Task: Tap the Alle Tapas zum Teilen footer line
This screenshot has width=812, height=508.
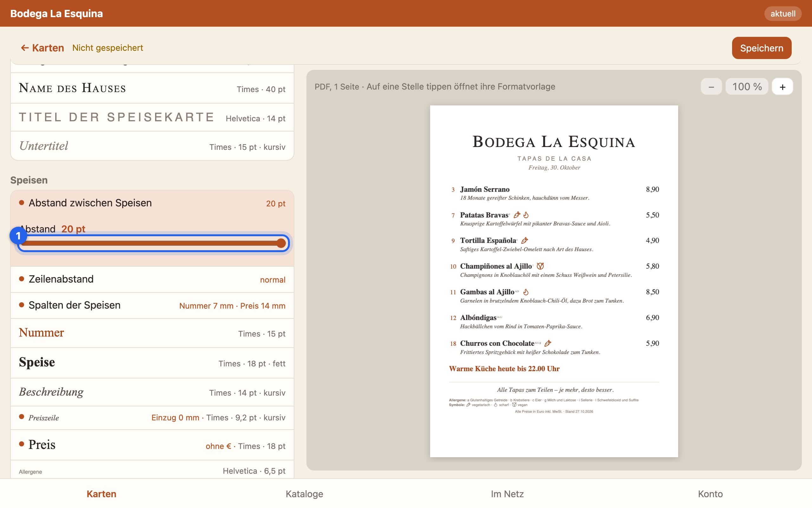Action: 555,390
